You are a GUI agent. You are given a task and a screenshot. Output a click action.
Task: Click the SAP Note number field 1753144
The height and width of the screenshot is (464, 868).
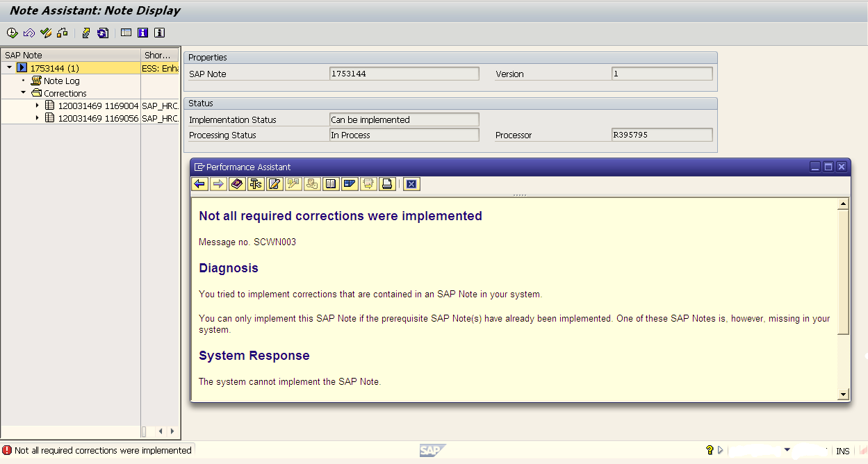(404, 74)
